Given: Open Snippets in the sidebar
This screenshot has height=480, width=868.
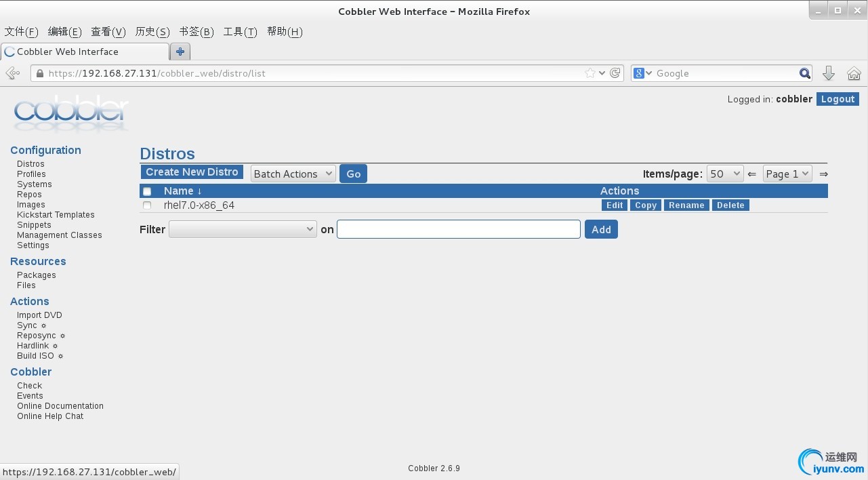Looking at the screenshot, I should click(x=34, y=225).
